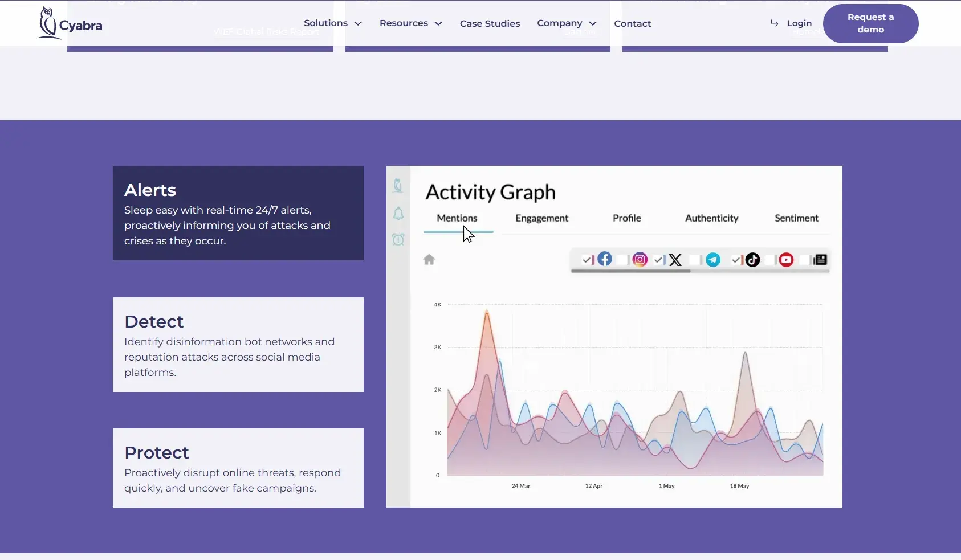Switch to the Engagement tab
This screenshot has width=961, height=560.
[541, 218]
